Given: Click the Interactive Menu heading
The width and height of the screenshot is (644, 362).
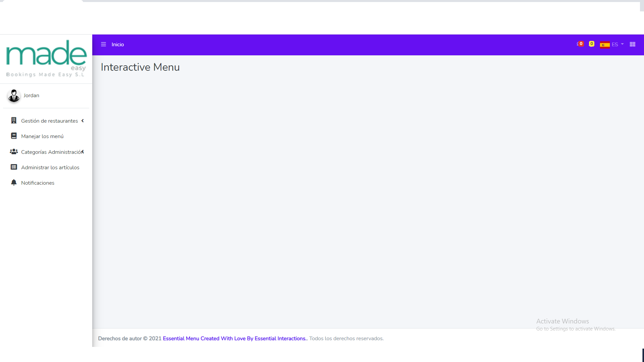Looking at the screenshot, I should click(140, 67).
